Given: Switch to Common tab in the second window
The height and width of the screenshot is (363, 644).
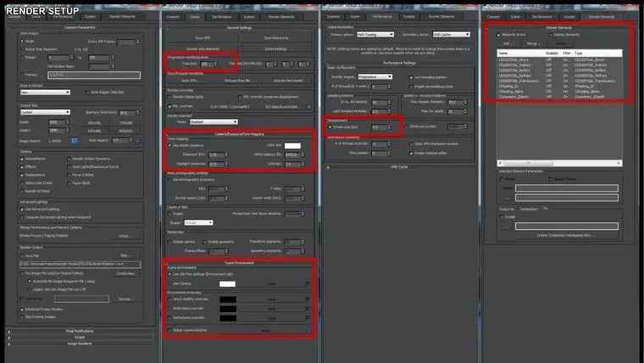Looking at the screenshot, I should tap(173, 17).
